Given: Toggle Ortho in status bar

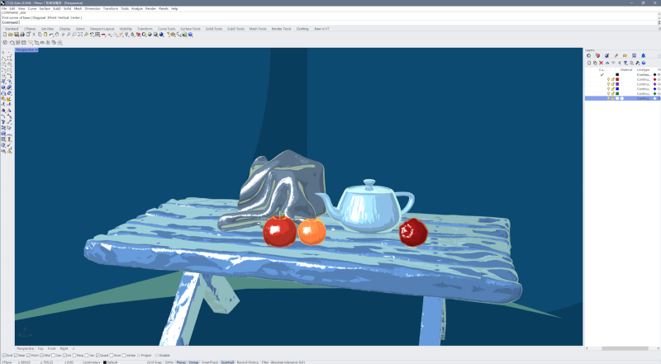Looking at the screenshot, I should pos(169,362).
